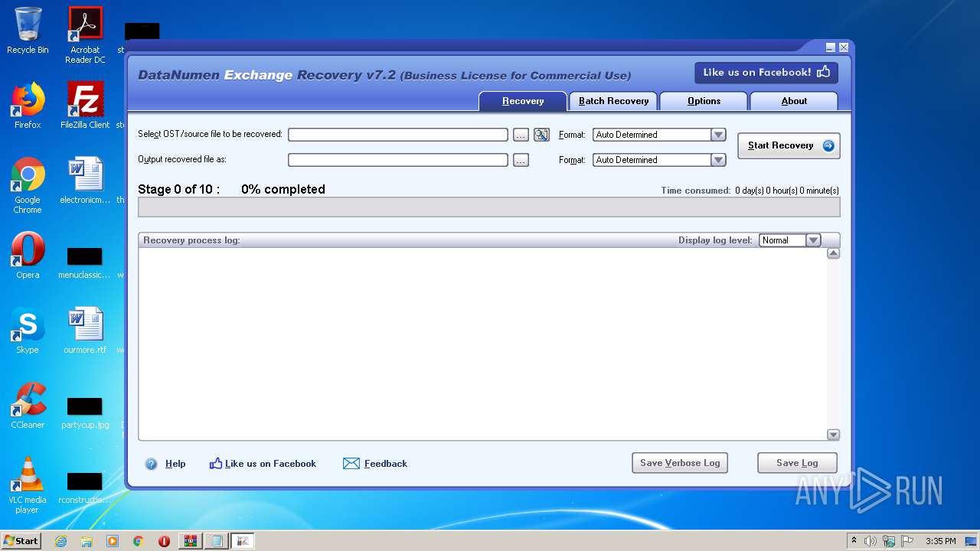The height and width of the screenshot is (551, 980).
Task: Expand the source Format dropdown
Action: (x=718, y=135)
